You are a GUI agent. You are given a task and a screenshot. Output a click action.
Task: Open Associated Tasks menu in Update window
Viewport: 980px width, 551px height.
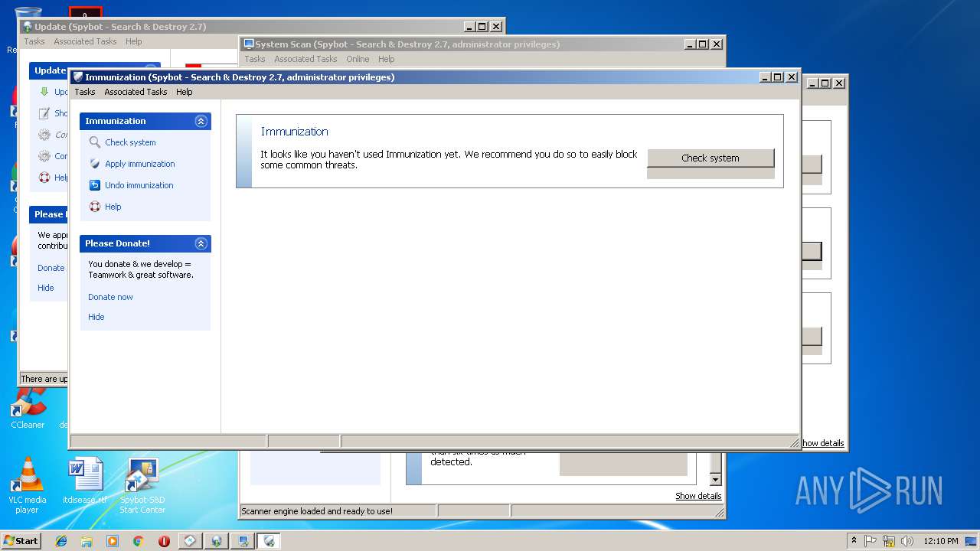tap(85, 41)
